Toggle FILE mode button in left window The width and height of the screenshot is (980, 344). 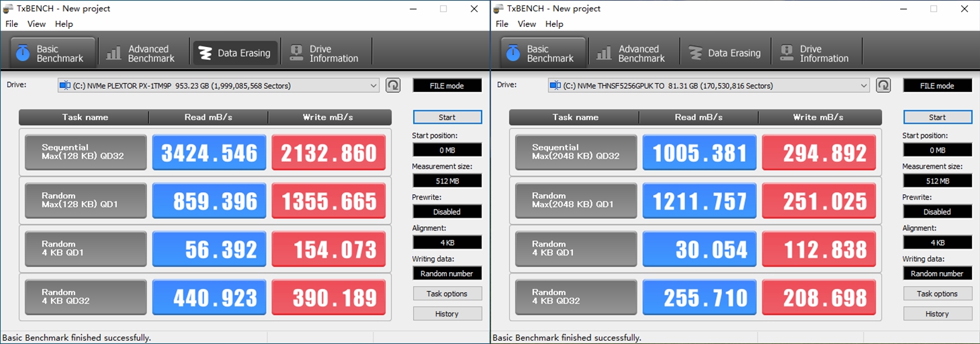447,85
